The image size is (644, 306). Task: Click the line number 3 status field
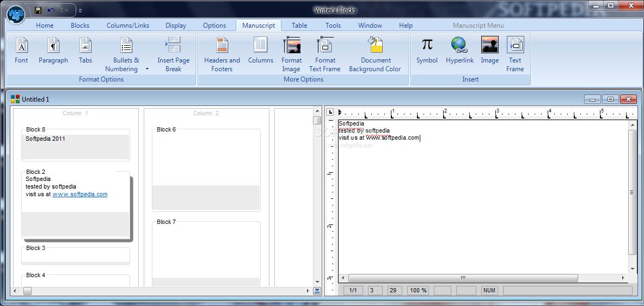pos(375,290)
